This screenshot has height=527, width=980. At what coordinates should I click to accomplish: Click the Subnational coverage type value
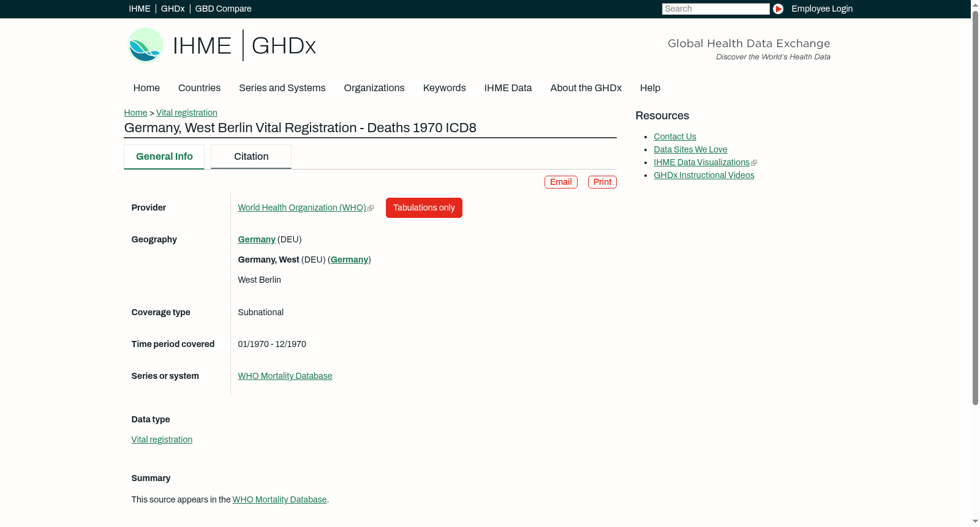261,313
